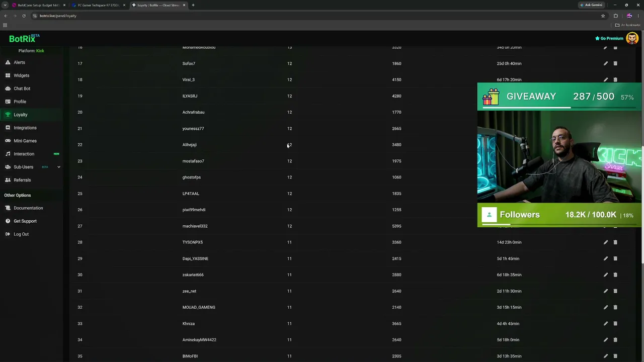Edit AminekayMW4422's loyalty record

606,340
